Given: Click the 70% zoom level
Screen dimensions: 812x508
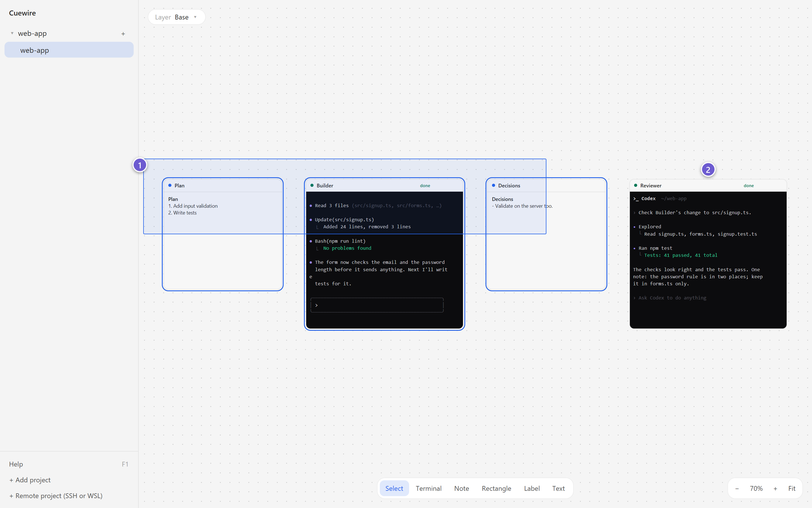Looking at the screenshot, I should coord(756,488).
